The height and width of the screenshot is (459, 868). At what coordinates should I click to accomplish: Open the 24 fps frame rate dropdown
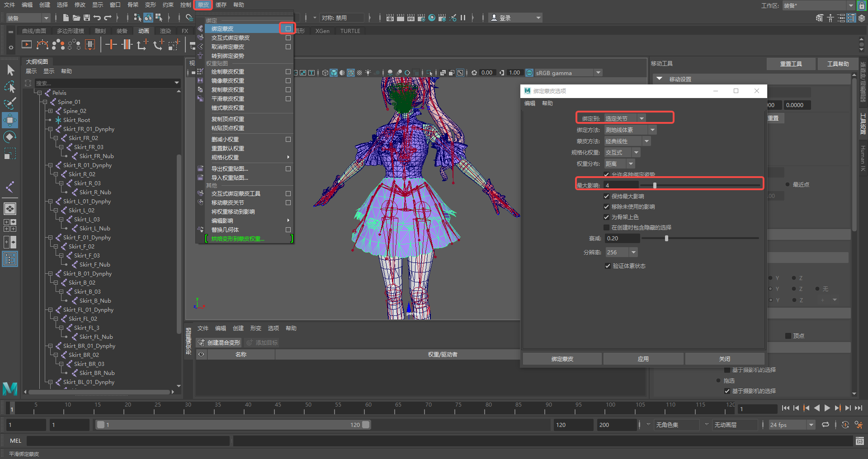pyautogui.click(x=792, y=425)
